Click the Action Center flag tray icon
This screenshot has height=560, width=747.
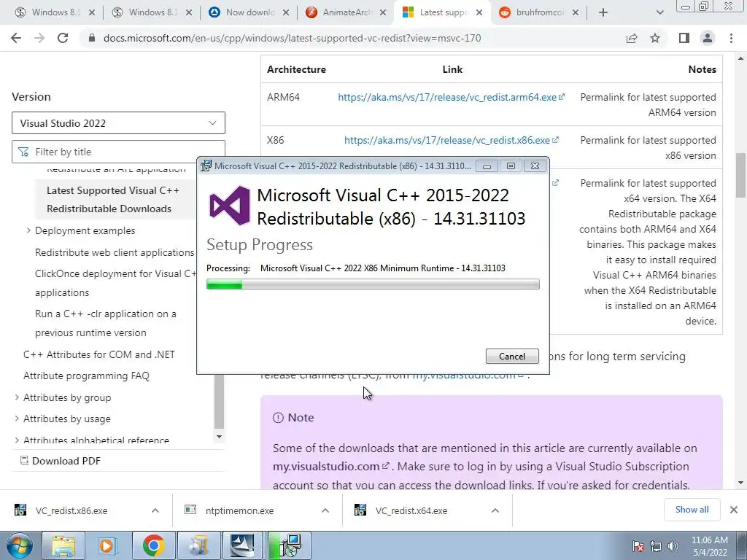[638, 546]
